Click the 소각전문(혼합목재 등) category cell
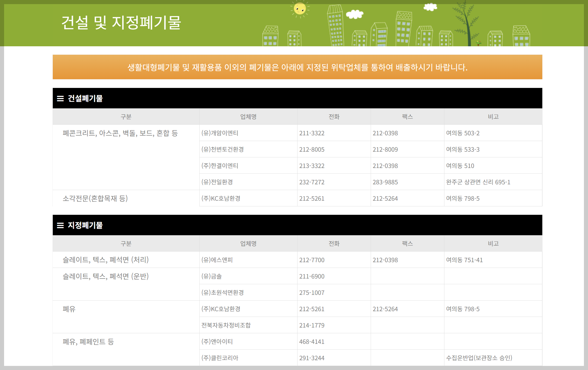Viewport: 588px width, 370px height. point(95,198)
